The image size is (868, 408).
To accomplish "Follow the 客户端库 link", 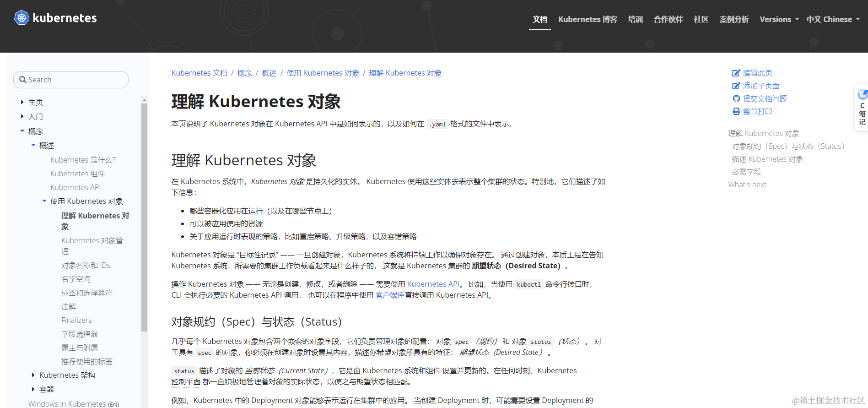I will click(390, 295).
